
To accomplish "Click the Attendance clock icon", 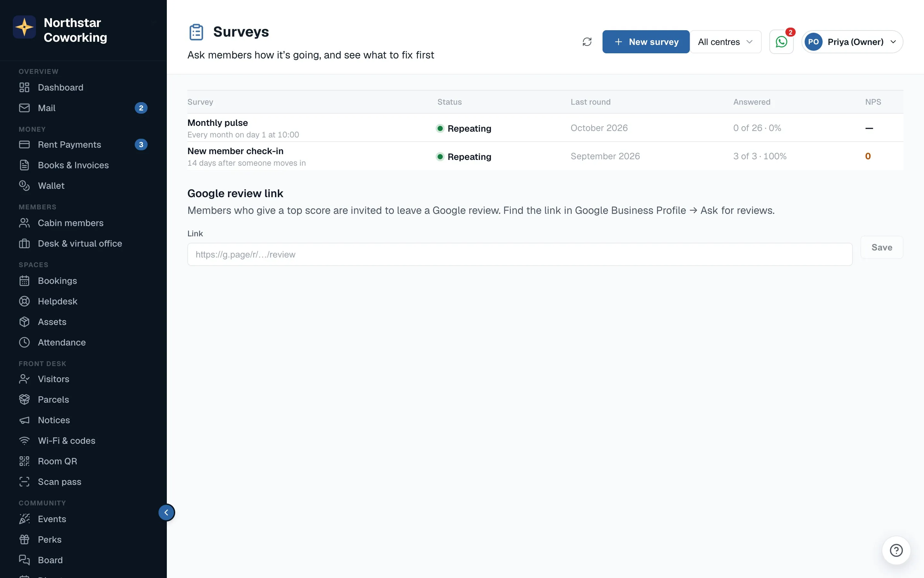I will pos(24,343).
